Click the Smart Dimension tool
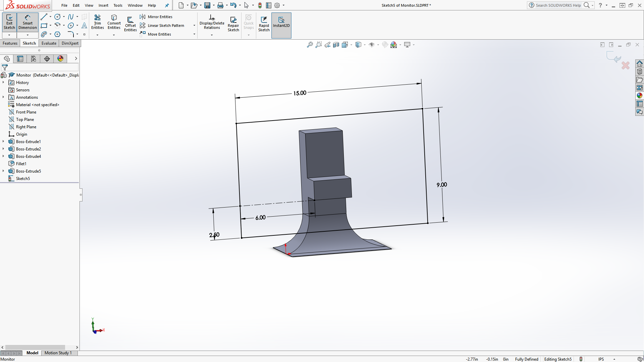 (x=28, y=22)
